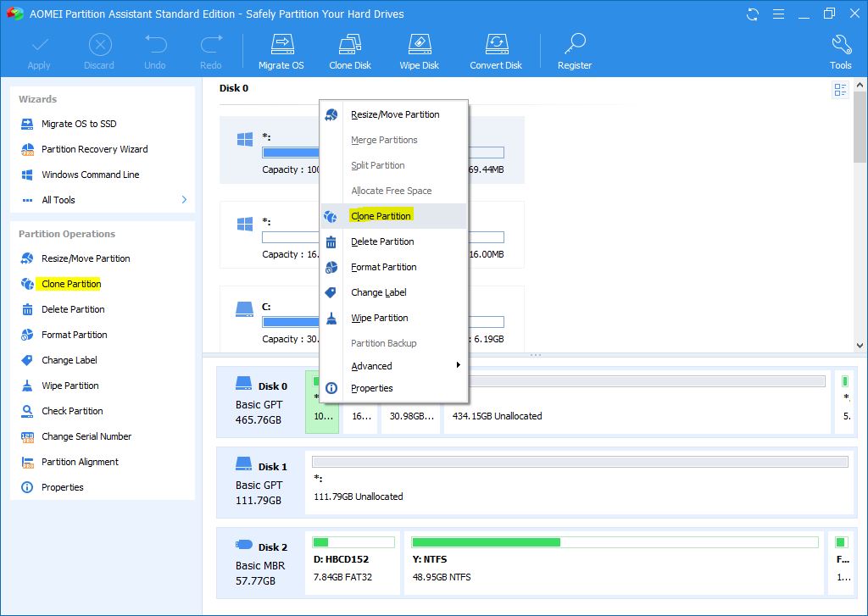Open Partition Recovery Wizard in sidebar
The height and width of the screenshot is (616, 868).
click(94, 149)
